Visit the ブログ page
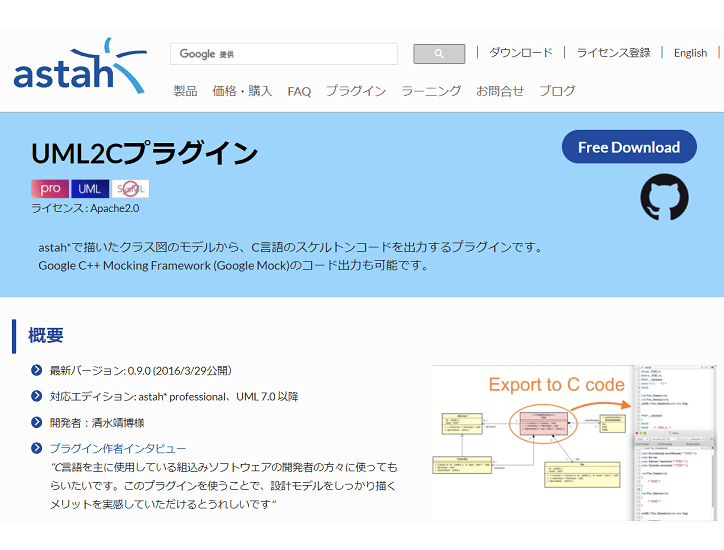Screen dimensions: 724x550 (557, 91)
